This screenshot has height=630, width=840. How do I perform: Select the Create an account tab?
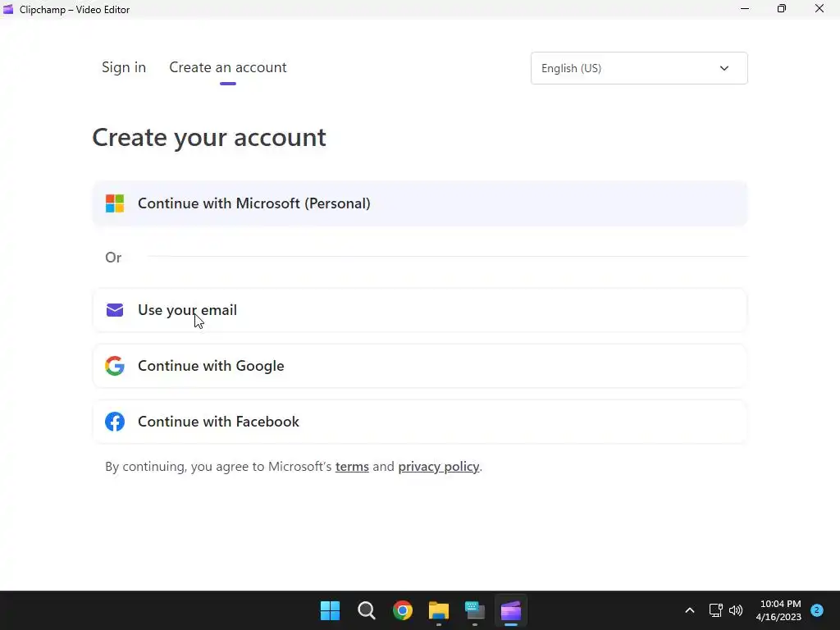click(228, 67)
